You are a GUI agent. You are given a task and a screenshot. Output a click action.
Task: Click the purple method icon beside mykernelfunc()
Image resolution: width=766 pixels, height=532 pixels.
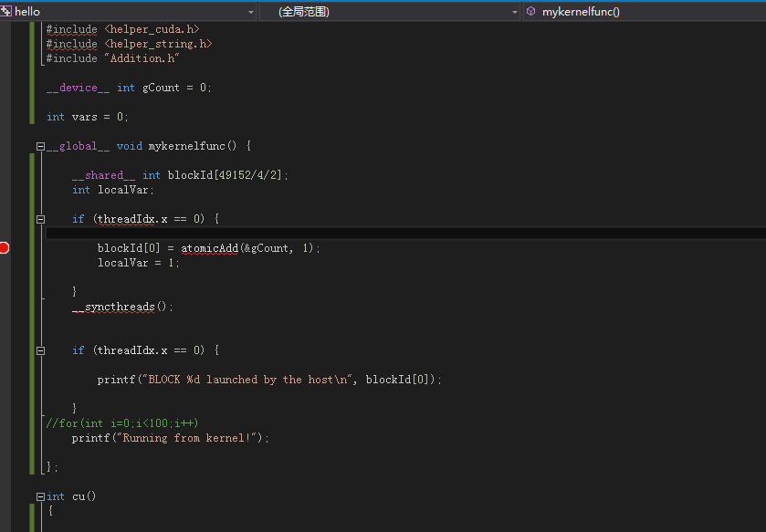[530, 10]
